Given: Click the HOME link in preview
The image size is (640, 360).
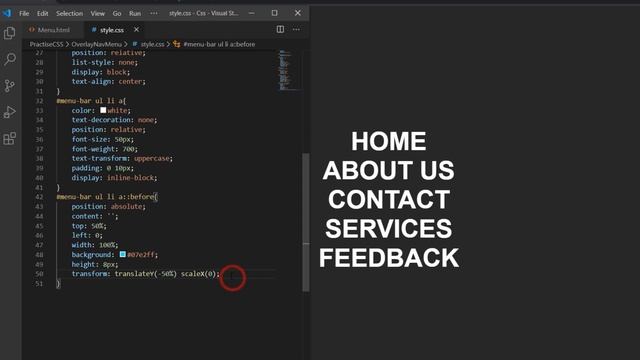Looking at the screenshot, I should point(389,141).
